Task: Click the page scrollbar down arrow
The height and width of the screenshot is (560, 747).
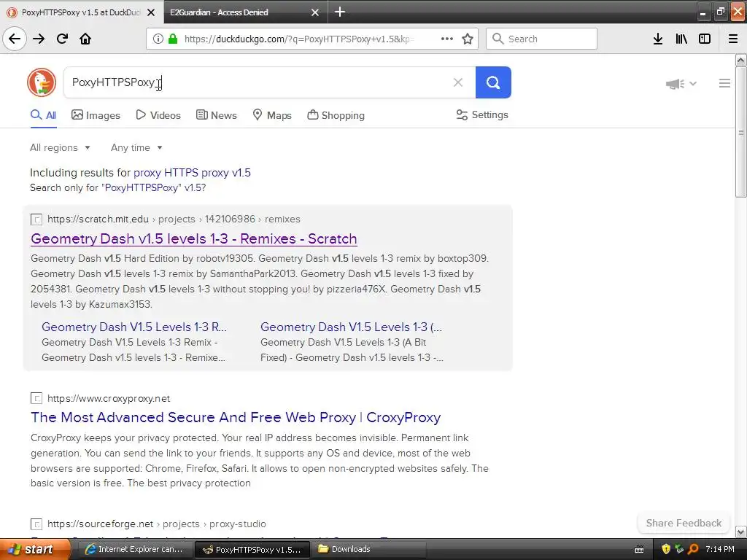Action: point(740,532)
